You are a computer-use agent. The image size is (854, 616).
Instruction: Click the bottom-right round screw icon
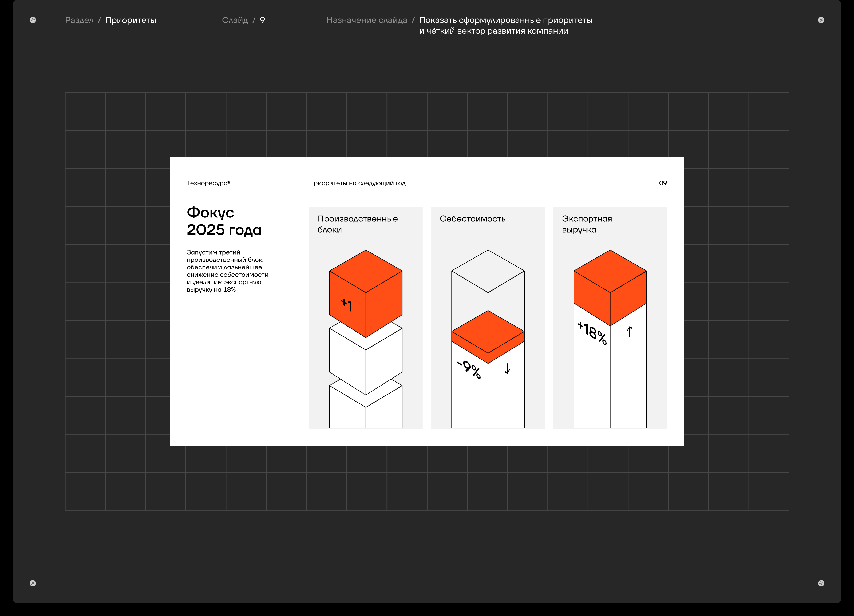pos(821,583)
